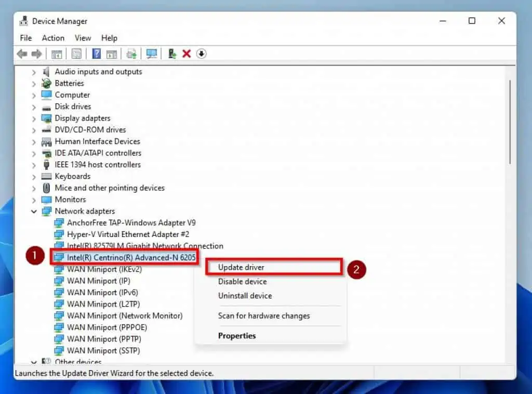
Task: Collapse the Network adapters category
Action: pos(34,211)
